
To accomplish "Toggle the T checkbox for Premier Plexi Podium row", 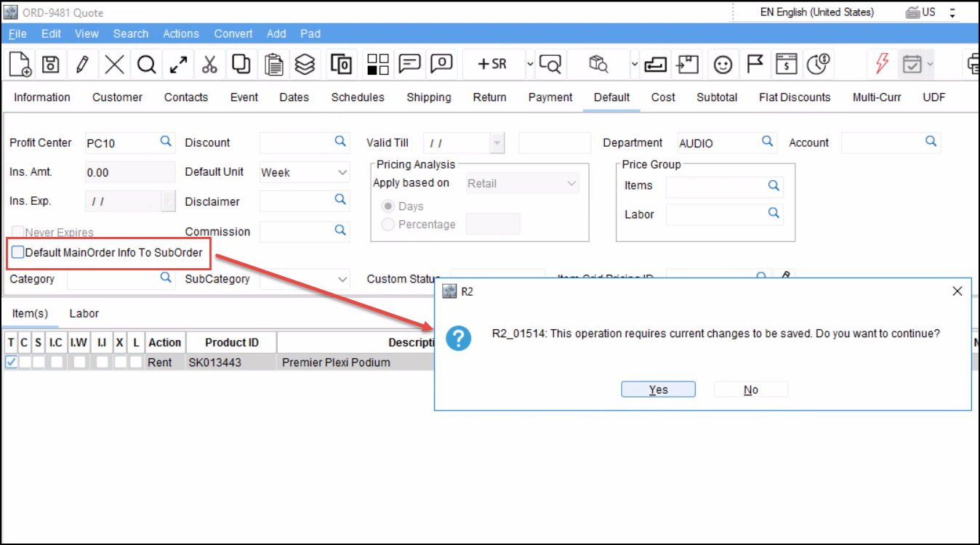I will point(12,362).
